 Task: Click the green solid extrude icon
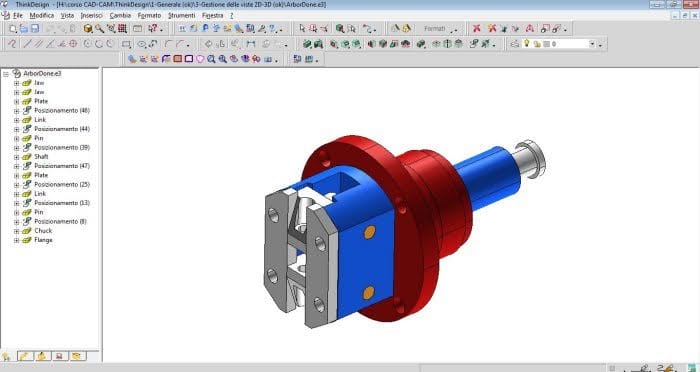pos(307,44)
